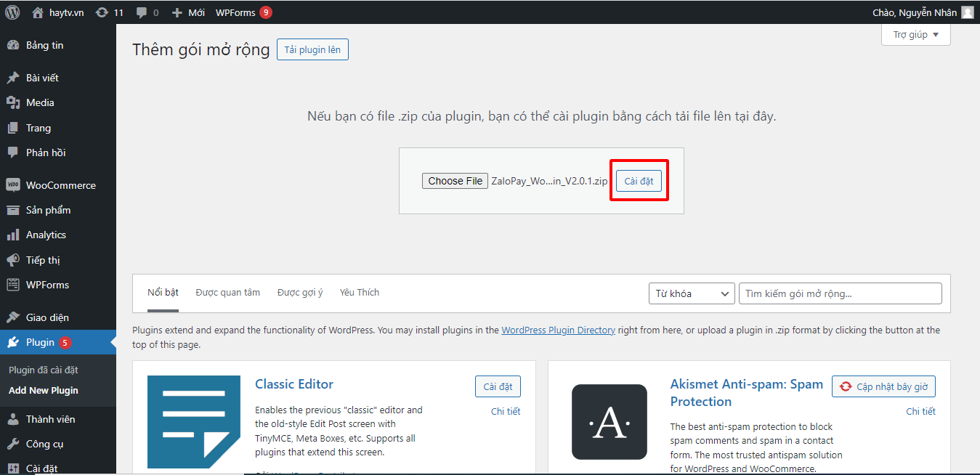Viewport: 980px width, 475px height.
Task: Click the Phản hồi comment icon
Action: (x=13, y=153)
